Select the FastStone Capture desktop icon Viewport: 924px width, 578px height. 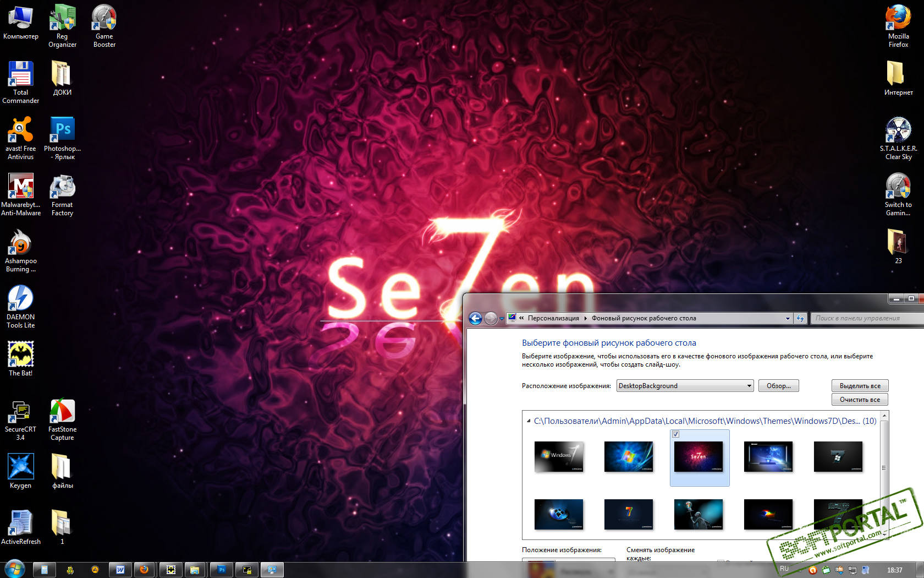(62, 419)
